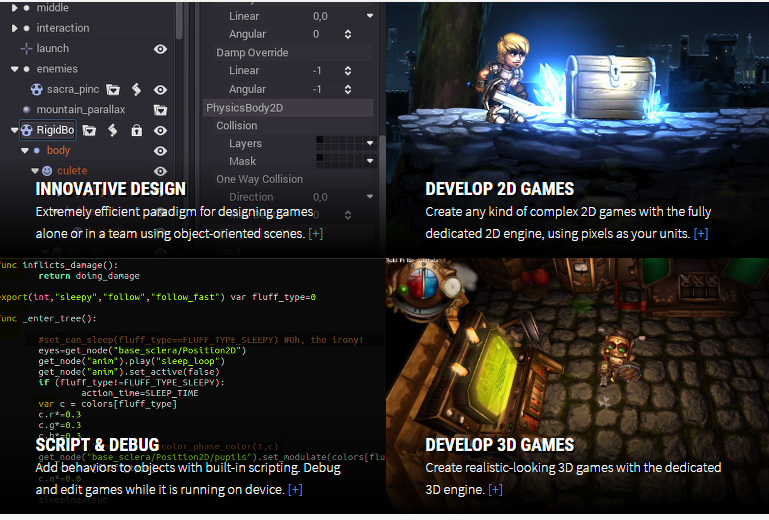Screen dimensions: 769x520
Task: Collapse the culete tree node
Action: [35, 171]
